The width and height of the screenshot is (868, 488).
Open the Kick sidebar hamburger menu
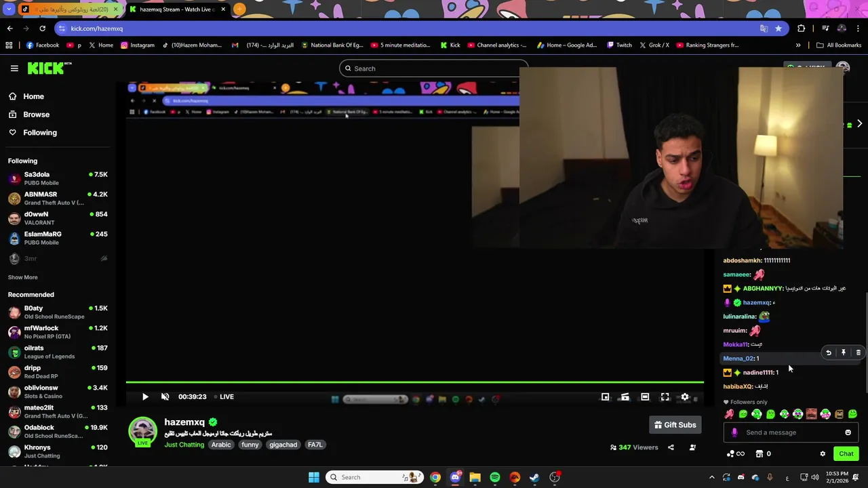(x=14, y=68)
